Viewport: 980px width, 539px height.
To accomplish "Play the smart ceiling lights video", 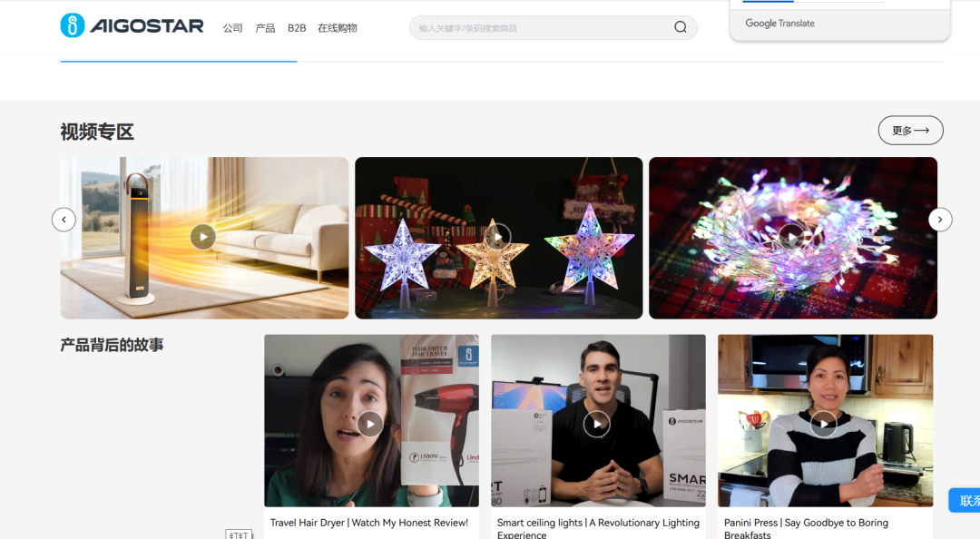I will tap(597, 424).
